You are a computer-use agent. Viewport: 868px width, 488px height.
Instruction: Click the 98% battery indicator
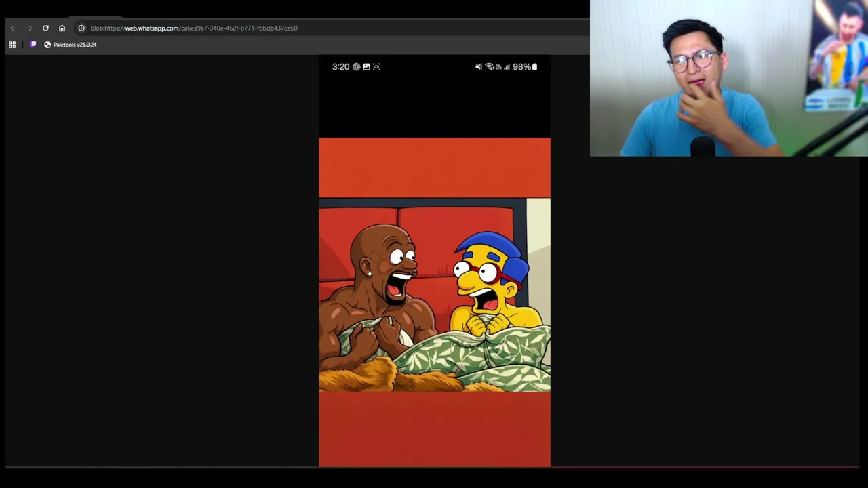[525, 67]
